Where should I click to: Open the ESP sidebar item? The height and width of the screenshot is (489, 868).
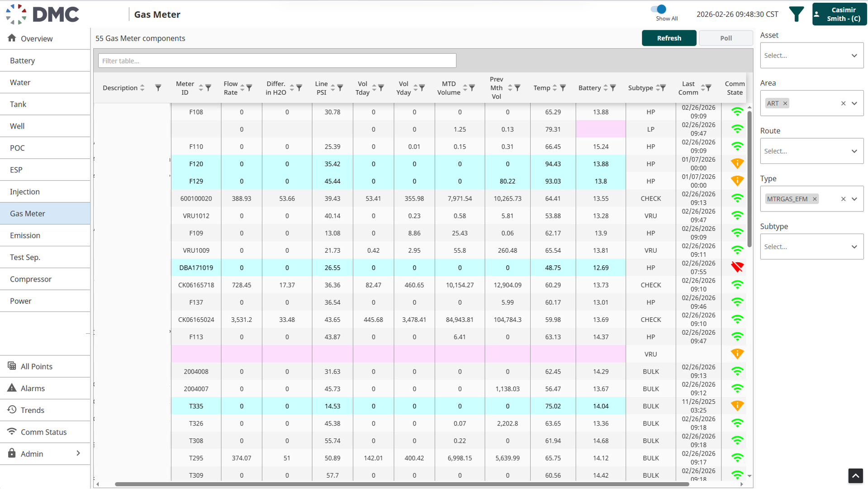(x=45, y=170)
